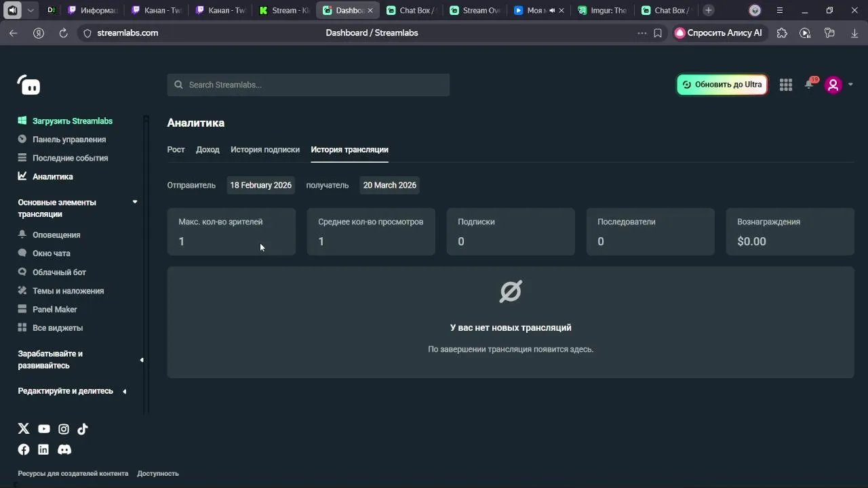Click the Оповещения bell icon

(x=22, y=235)
